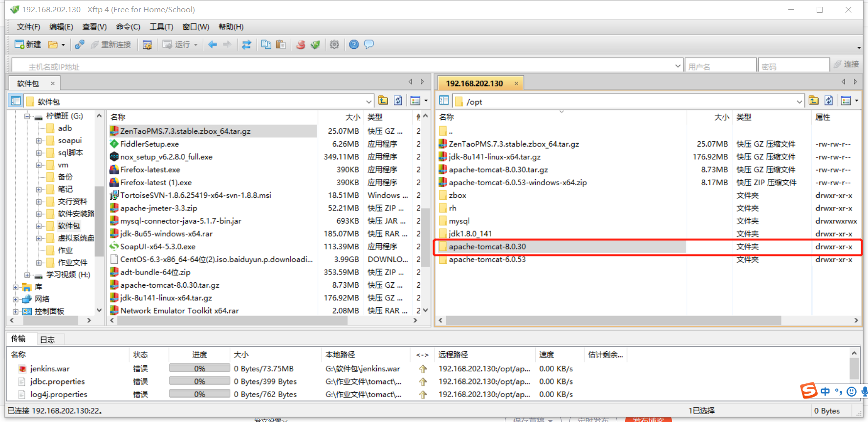The height and width of the screenshot is (422, 868).
Task: Click the 用户名 username field
Action: click(720, 66)
